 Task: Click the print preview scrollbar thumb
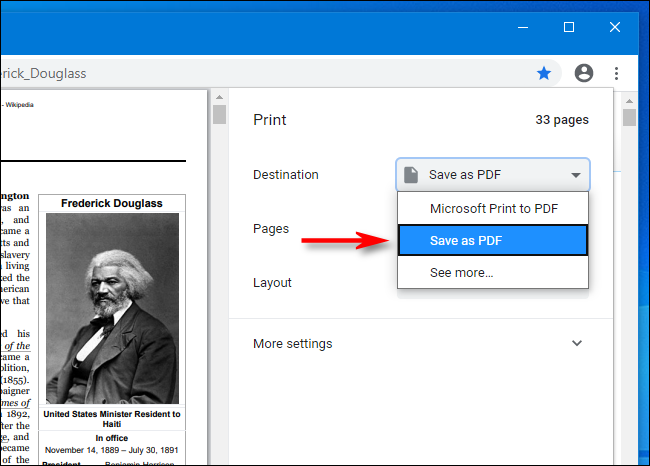tap(219, 114)
